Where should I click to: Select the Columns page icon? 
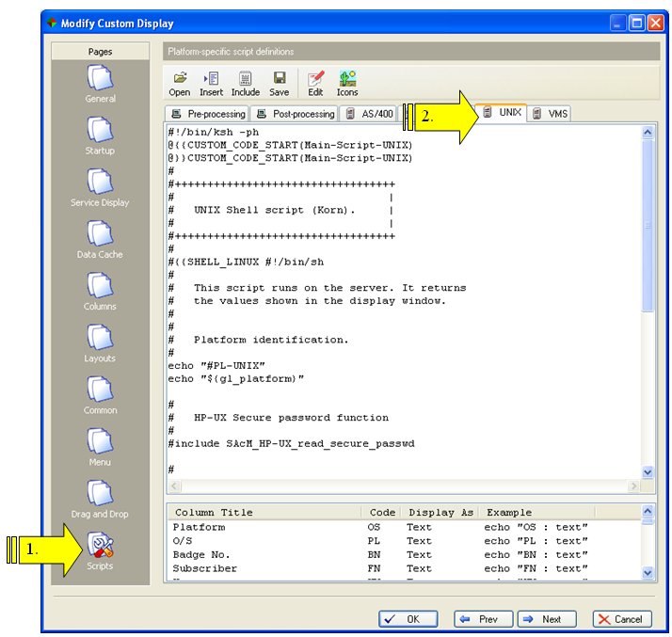(x=100, y=286)
